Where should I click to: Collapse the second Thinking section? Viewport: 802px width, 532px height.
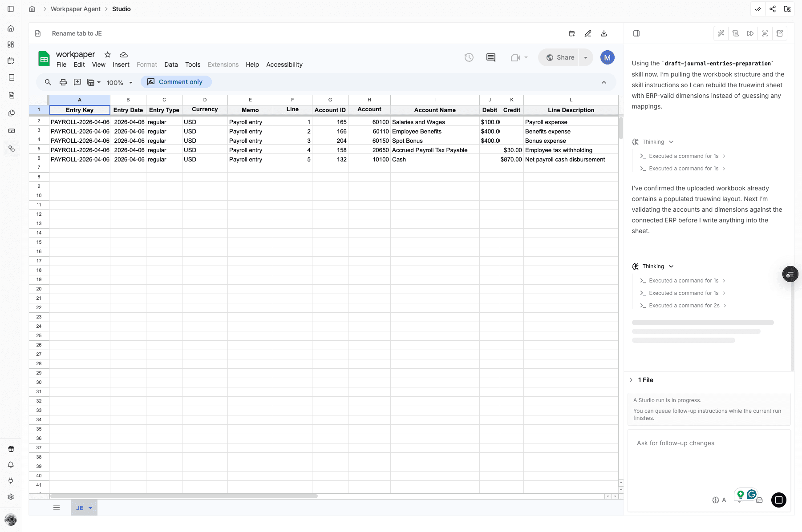[x=653, y=266]
